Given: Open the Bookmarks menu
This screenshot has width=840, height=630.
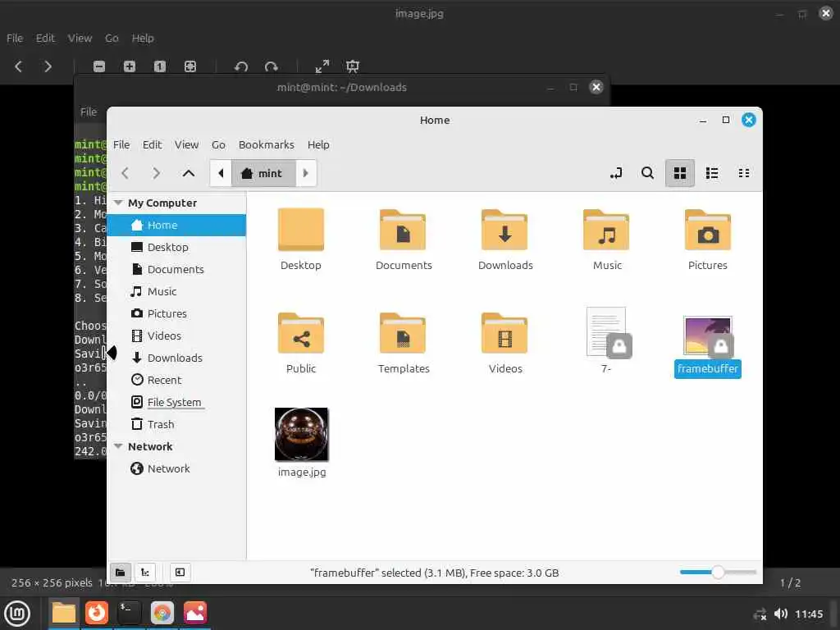Looking at the screenshot, I should pos(267,144).
